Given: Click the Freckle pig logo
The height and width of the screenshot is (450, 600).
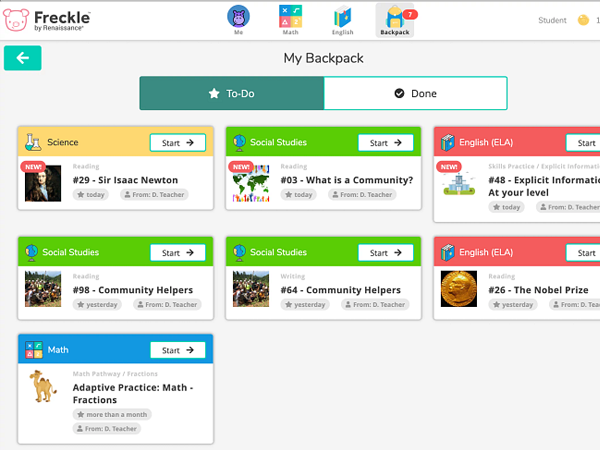Looking at the screenshot, I should pyautogui.click(x=16, y=20).
